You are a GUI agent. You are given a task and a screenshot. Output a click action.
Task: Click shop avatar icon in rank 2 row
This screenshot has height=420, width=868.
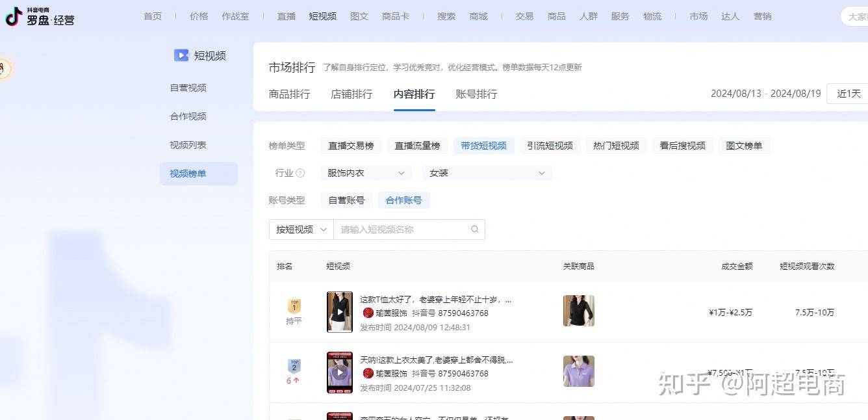tap(368, 373)
